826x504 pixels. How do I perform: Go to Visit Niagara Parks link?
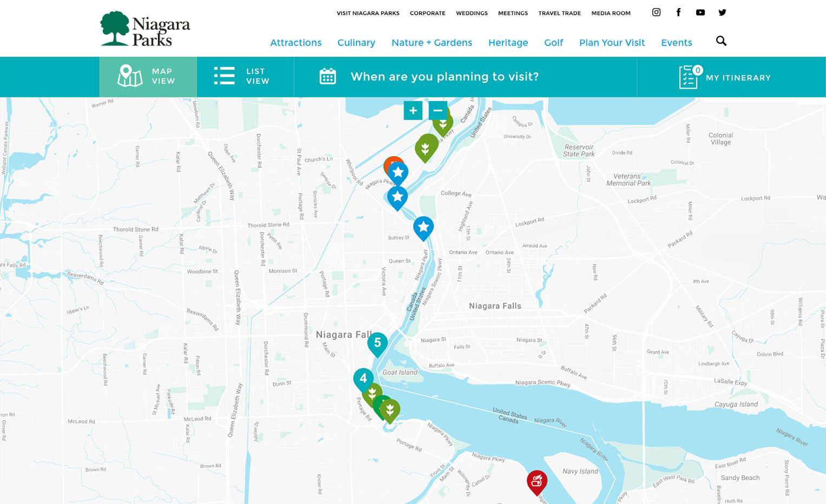click(x=368, y=13)
